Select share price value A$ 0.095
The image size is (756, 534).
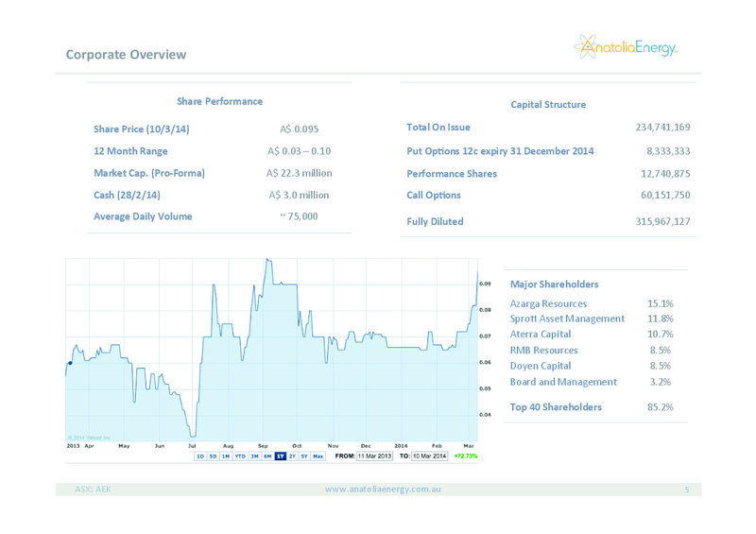point(299,129)
